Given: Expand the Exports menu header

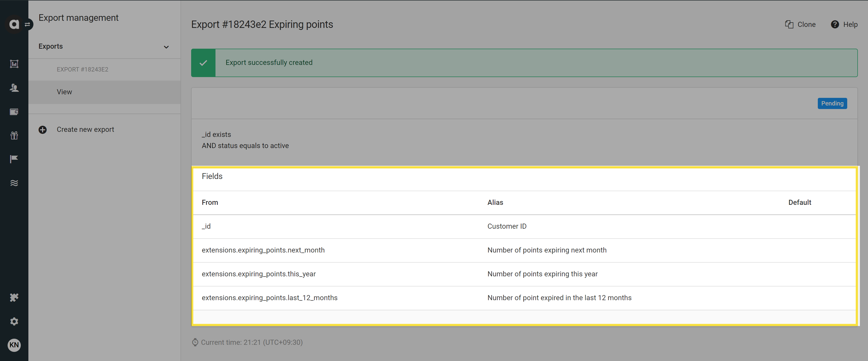Looking at the screenshot, I should tap(104, 46).
